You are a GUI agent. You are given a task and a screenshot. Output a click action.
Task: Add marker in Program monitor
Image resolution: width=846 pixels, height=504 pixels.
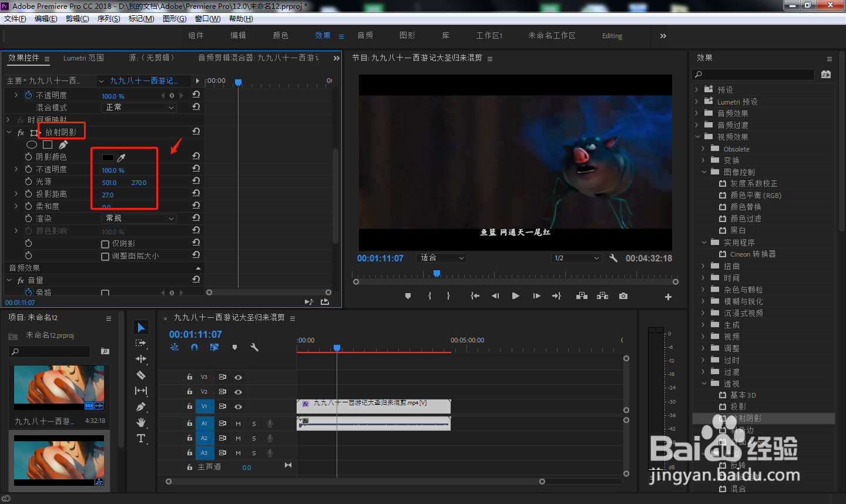click(x=408, y=296)
